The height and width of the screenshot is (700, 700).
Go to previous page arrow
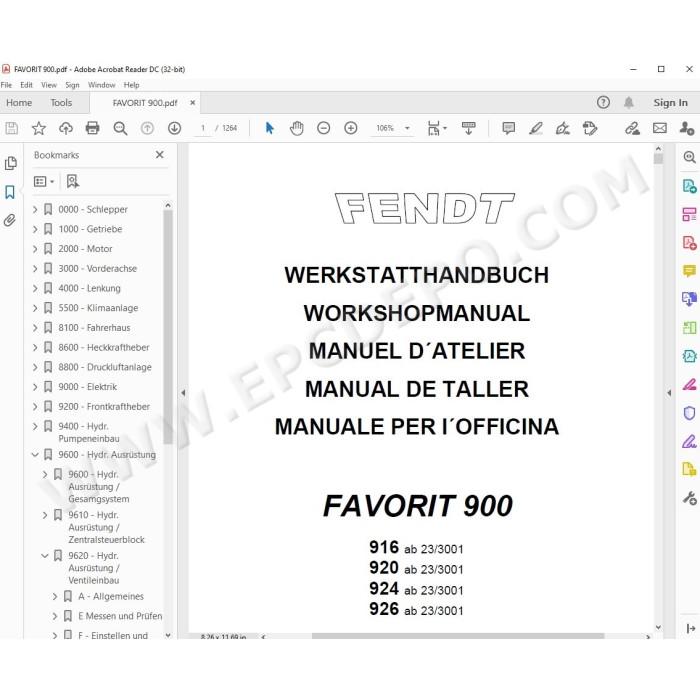(x=147, y=129)
